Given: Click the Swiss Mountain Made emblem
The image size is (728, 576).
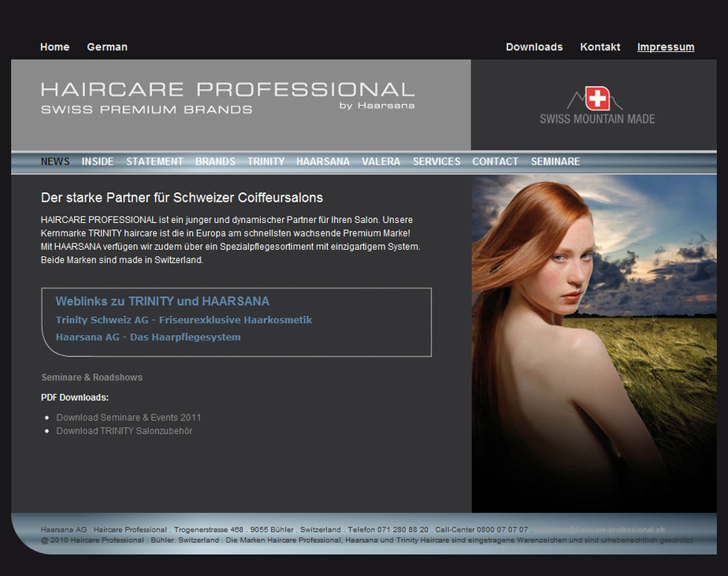Looking at the screenshot, I should click(597, 106).
